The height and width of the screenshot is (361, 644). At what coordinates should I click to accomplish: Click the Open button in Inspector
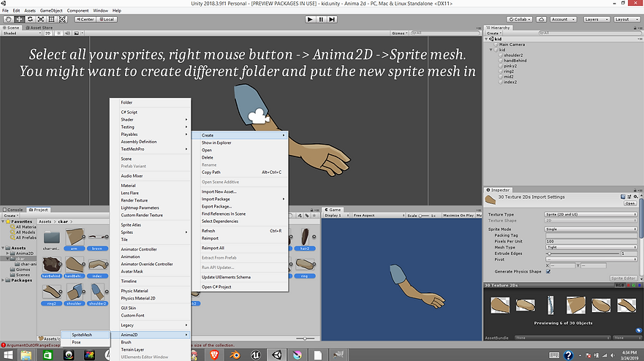[629, 203]
